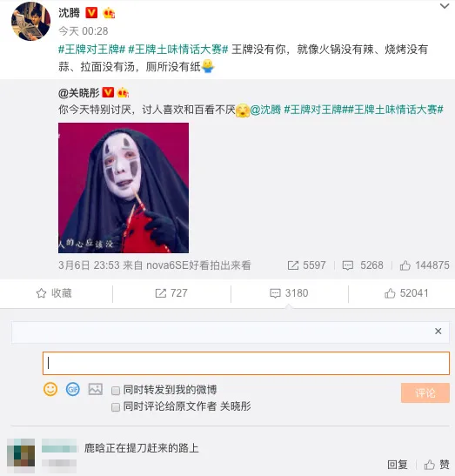Open hashtag #王牌土味情话大赛# in 沈腾's post
Viewport: 455px width, 476px height.
click(x=177, y=50)
